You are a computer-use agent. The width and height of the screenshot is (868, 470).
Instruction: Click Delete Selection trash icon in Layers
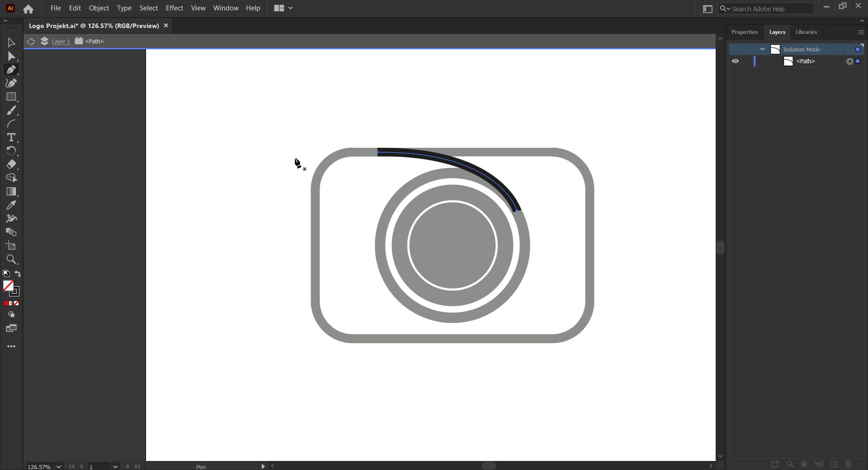pyautogui.click(x=849, y=464)
